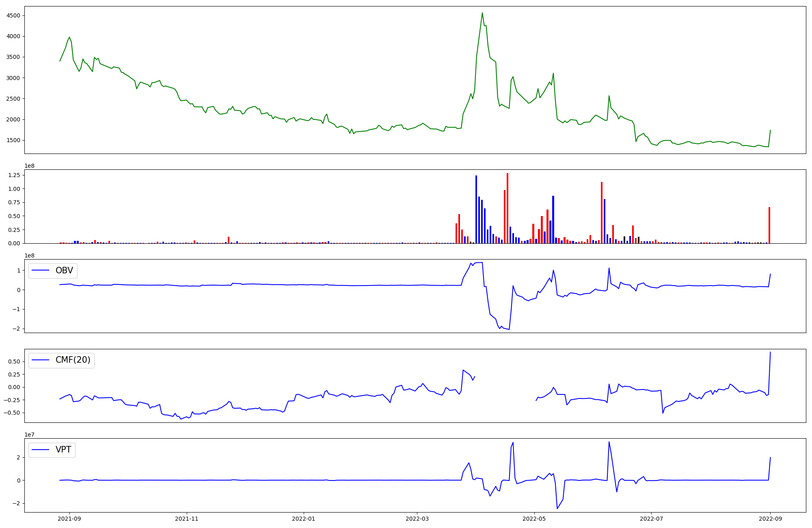Click the lowest trough of the OBV line
812x528 pixels.
509,329
